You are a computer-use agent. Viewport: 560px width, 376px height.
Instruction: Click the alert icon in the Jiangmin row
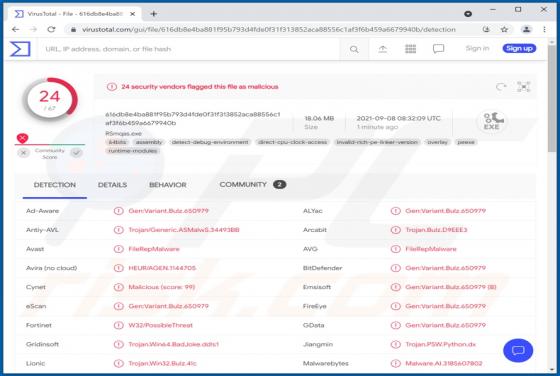[395, 345]
